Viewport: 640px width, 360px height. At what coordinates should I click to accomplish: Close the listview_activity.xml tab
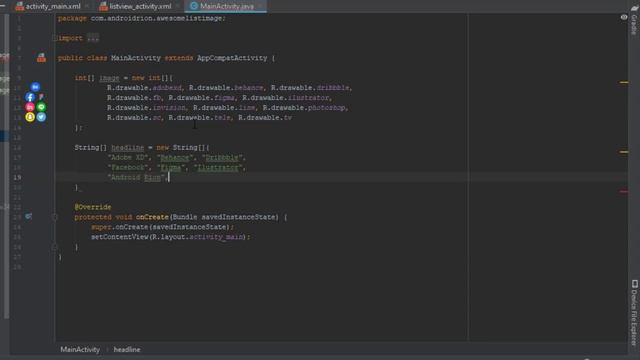click(x=178, y=6)
